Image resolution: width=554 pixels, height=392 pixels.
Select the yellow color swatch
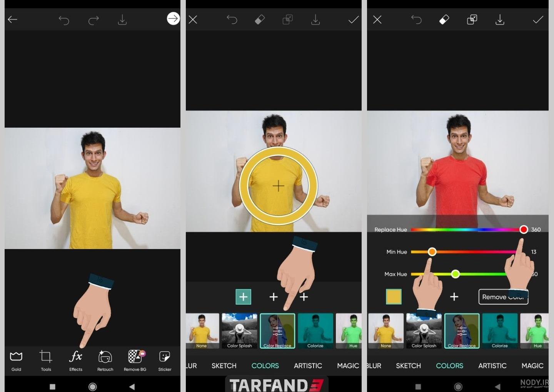click(394, 297)
